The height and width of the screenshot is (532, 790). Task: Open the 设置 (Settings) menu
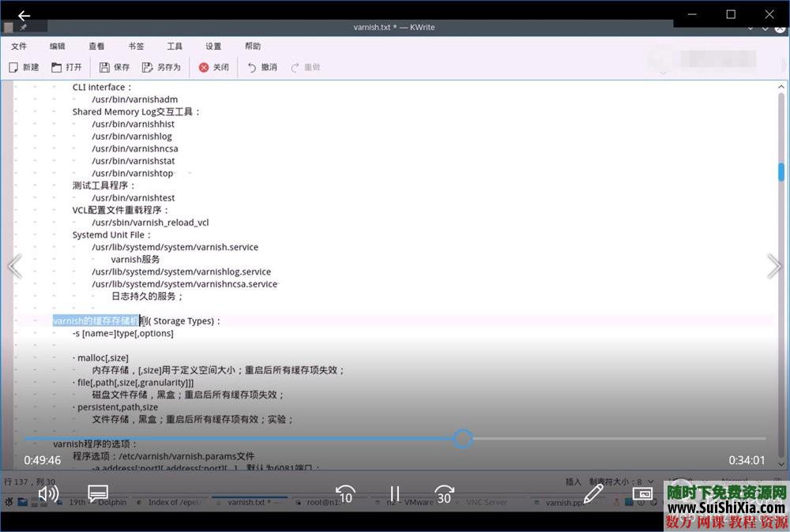click(x=213, y=46)
